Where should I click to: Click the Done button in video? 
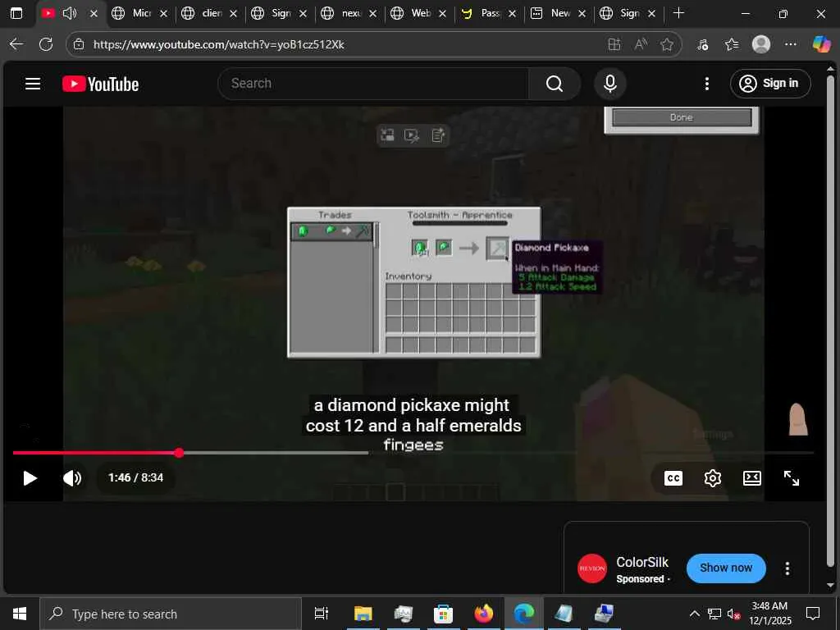682,117
